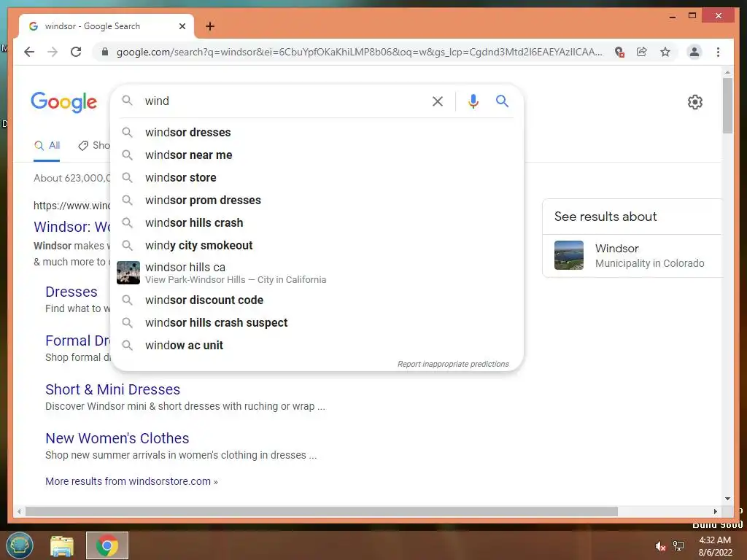Select the windsor - Google Search tab
Screen dimensions: 747x560
(107, 26)
